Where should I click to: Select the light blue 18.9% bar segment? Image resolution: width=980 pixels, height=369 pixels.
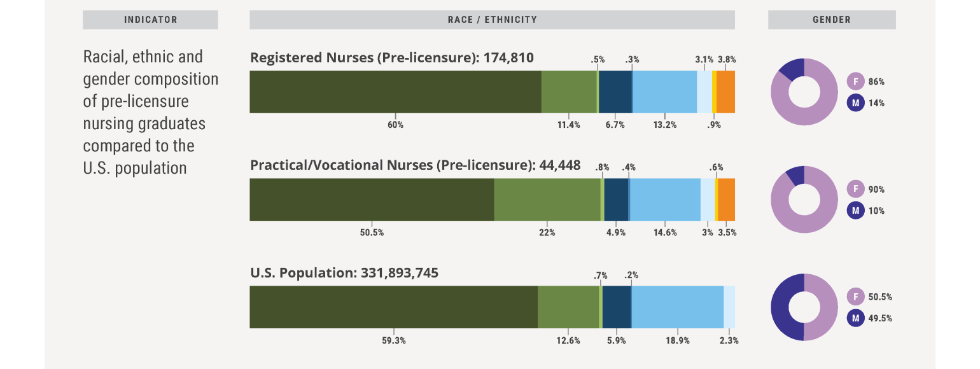click(677, 307)
